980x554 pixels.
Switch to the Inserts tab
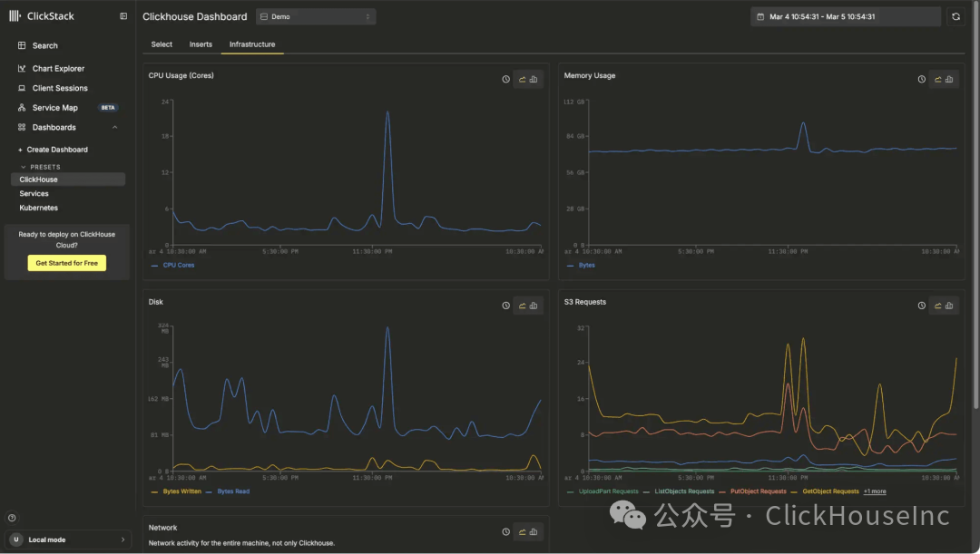coord(201,44)
